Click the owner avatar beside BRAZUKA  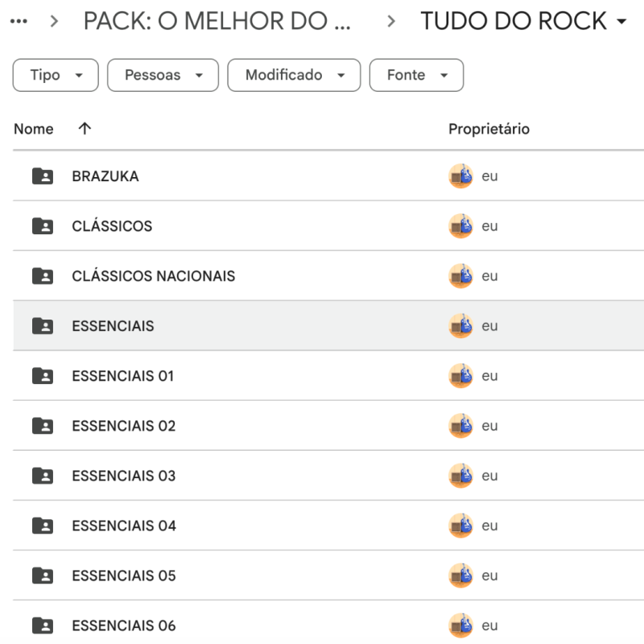460,176
